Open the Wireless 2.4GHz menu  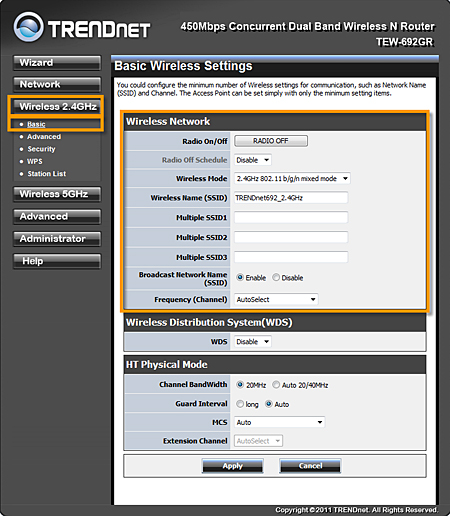click(57, 107)
